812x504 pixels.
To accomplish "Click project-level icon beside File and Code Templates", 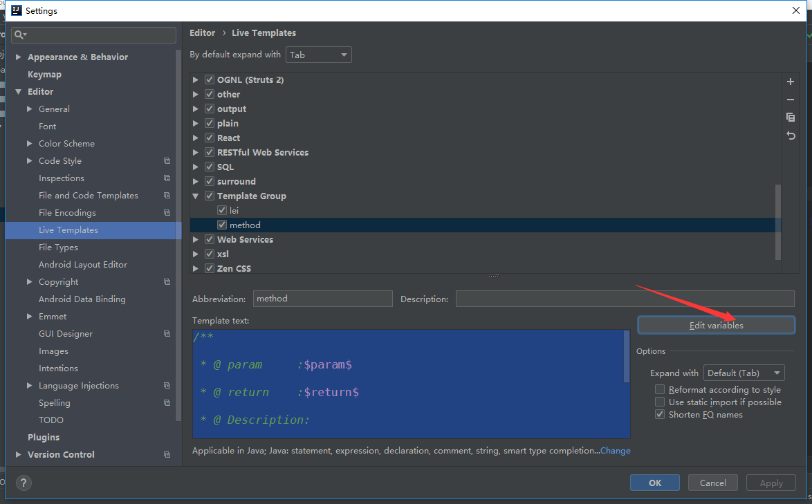I will tap(167, 196).
